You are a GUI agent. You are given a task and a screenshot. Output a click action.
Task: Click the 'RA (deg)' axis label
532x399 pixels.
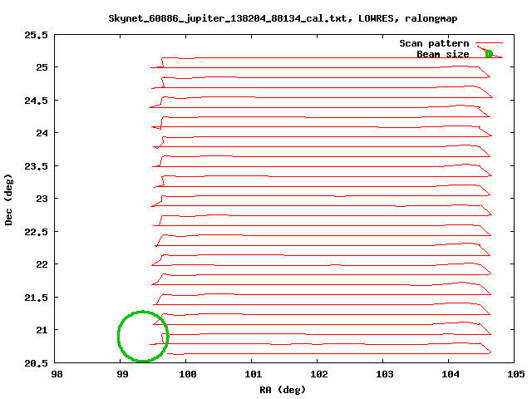pyautogui.click(x=283, y=390)
